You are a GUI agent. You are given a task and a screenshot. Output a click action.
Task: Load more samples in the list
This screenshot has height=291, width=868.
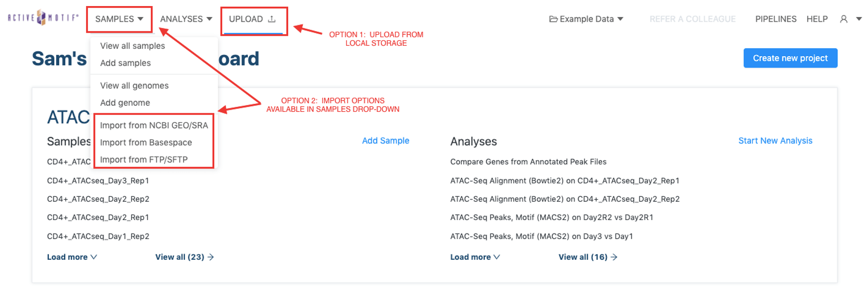[x=72, y=257]
